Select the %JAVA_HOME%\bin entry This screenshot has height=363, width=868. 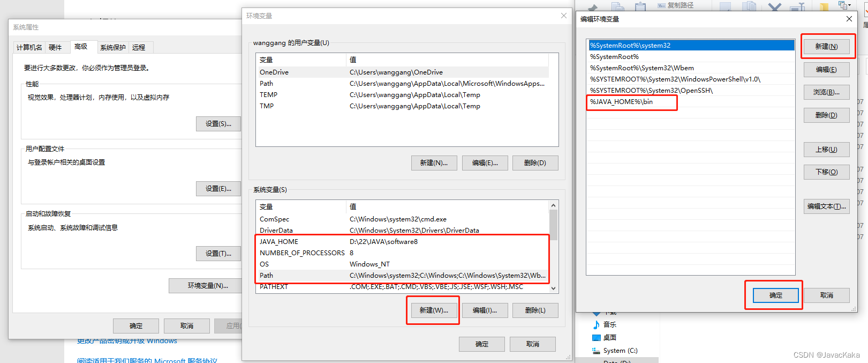(691, 102)
